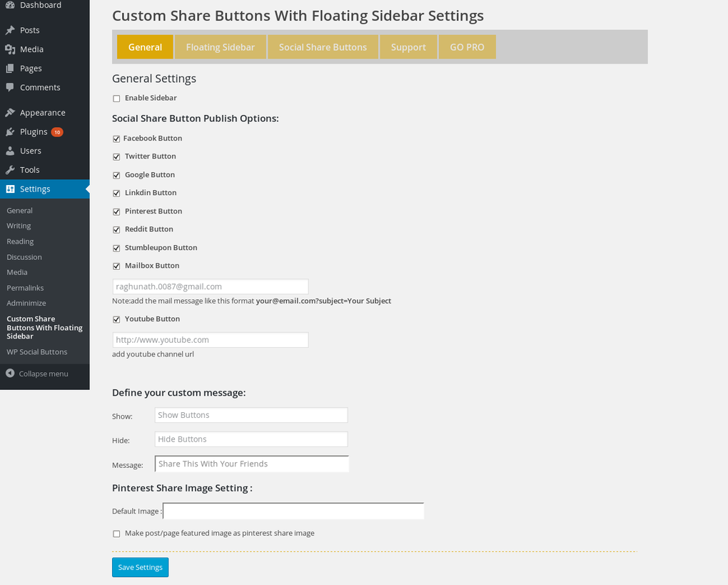Image resolution: width=728 pixels, height=585 pixels.
Task: Open Permalinks settings submenu link
Action: (x=25, y=288)
